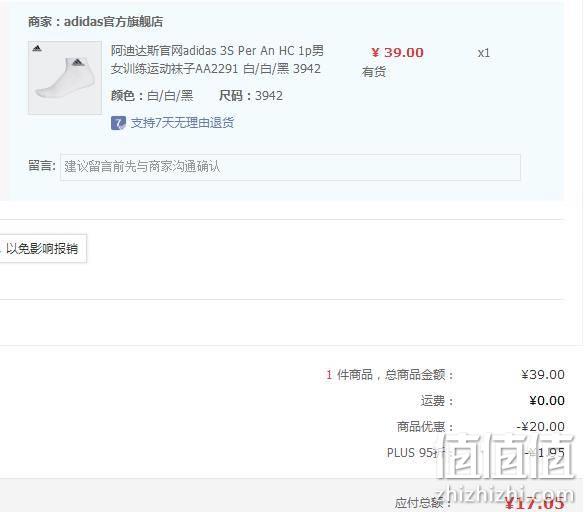Click the x1 quantity label
584x512 pixels.
click(x=484, y=53)
